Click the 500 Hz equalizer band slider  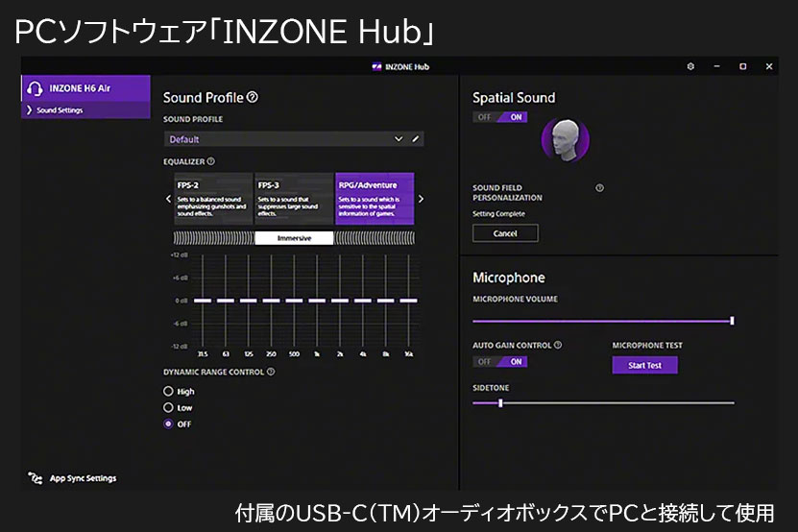pos(294,301)
